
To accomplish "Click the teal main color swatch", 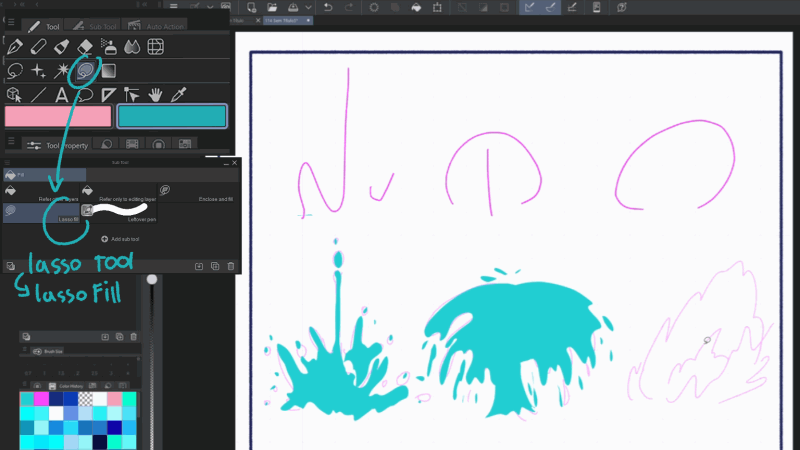I will point(172,116).
